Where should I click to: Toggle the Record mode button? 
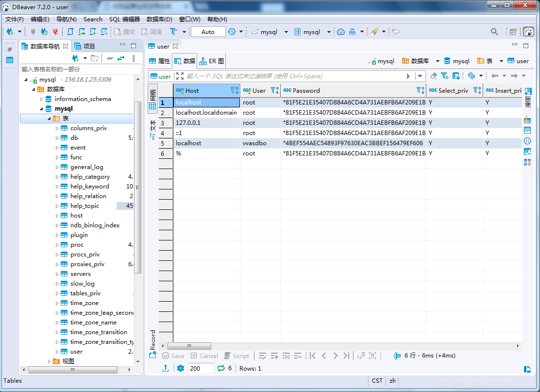(152, 344)
